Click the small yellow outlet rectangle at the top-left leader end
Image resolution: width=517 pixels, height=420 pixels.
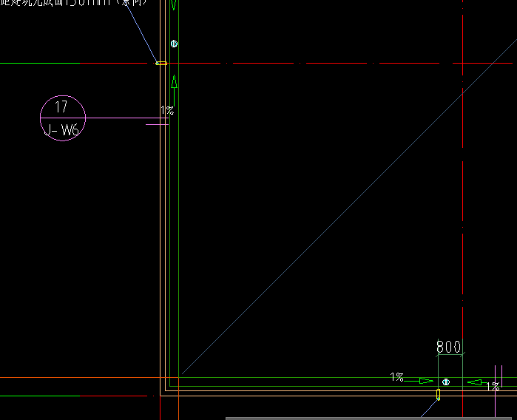coord(161,64)
